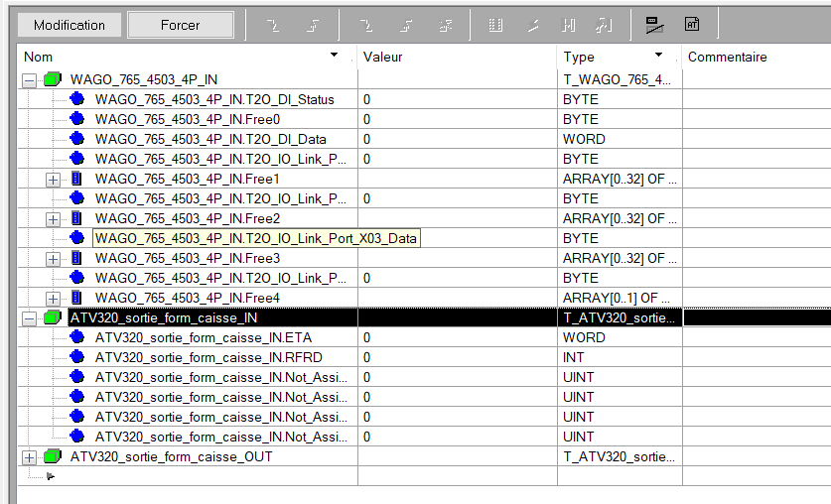The width and height of the screenshot is (831, 504).
Task: Click the blue variable icon beside ATV320_sortie_form_caisse_IN.RFRD
Action: [77, 357]
